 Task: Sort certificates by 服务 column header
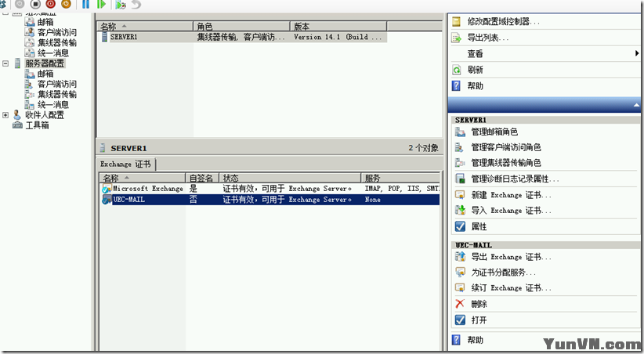(400, 178)
